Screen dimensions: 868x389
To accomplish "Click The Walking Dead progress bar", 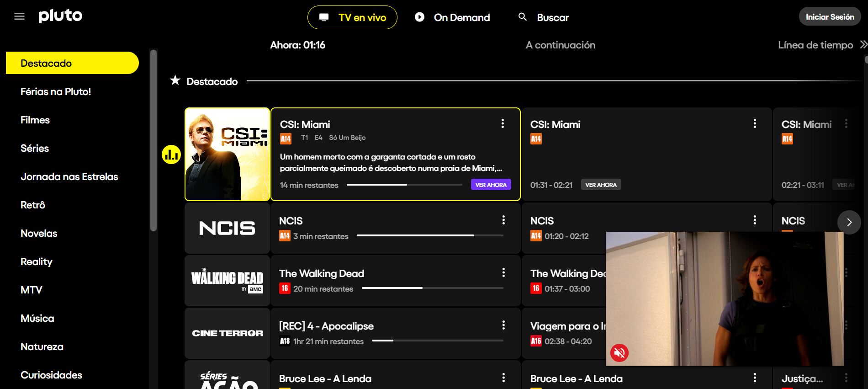I will tap(433, 288).
